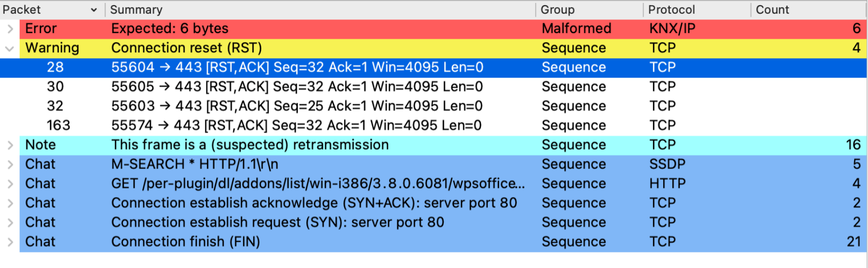Expand the Chat HTTP GET group

pos(10,184)
